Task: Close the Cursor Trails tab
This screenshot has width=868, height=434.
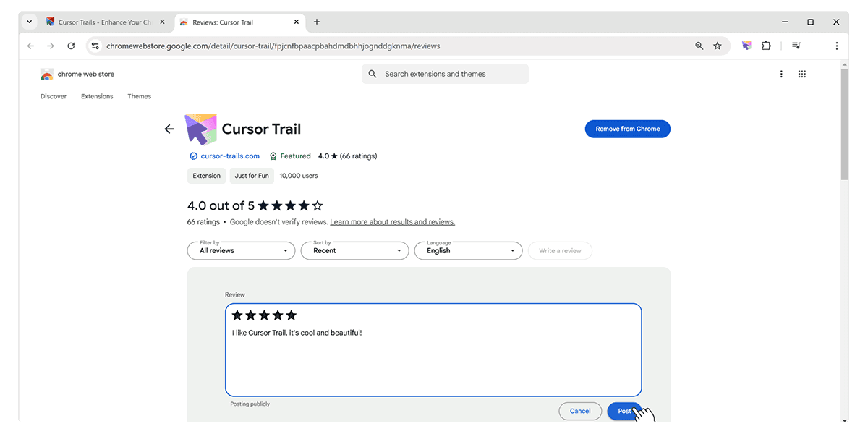Action: click(162, 22)
